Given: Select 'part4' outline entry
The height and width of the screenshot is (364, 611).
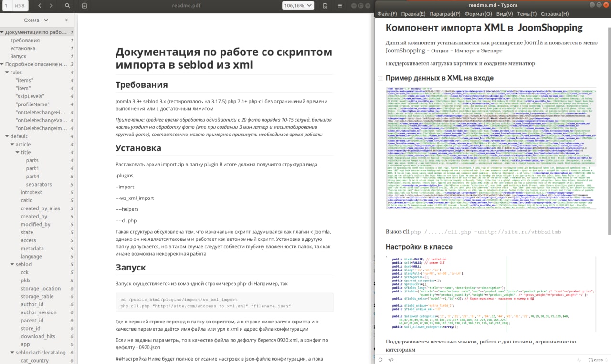Looking at the screenshot, I should (x=32, y=177).
